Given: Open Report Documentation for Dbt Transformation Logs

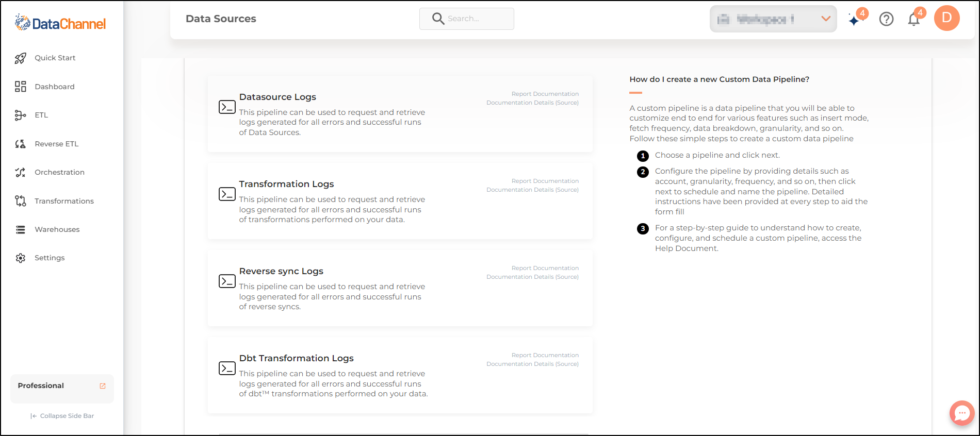Looking at the screenshot, I should point(545,355).
